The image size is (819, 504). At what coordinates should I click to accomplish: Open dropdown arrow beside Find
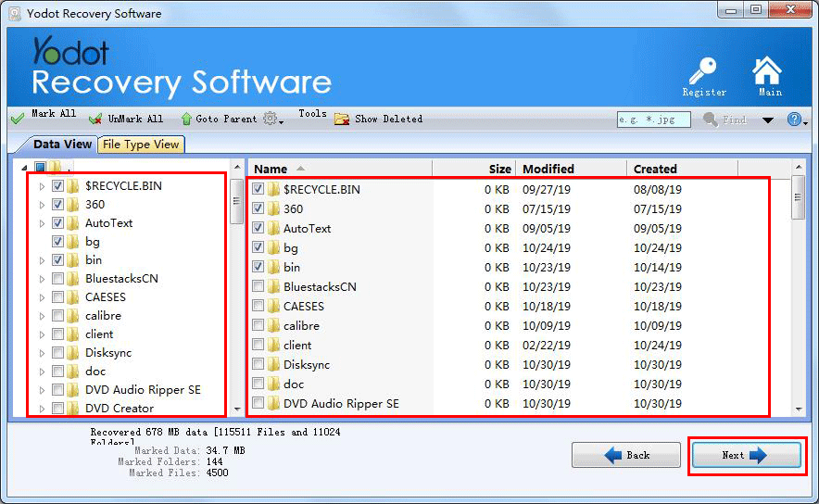[x=767, y=120]
